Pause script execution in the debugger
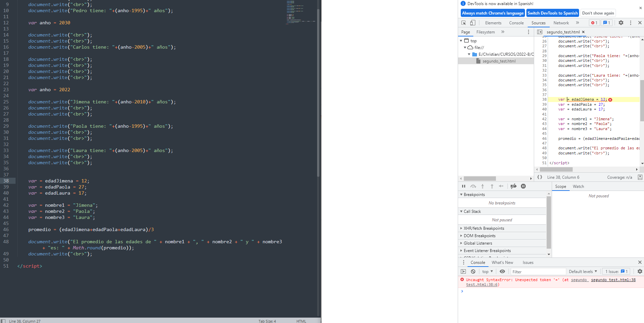Image resolution: width=644 pixels, height=323 pixels. [x=463, y=186]
